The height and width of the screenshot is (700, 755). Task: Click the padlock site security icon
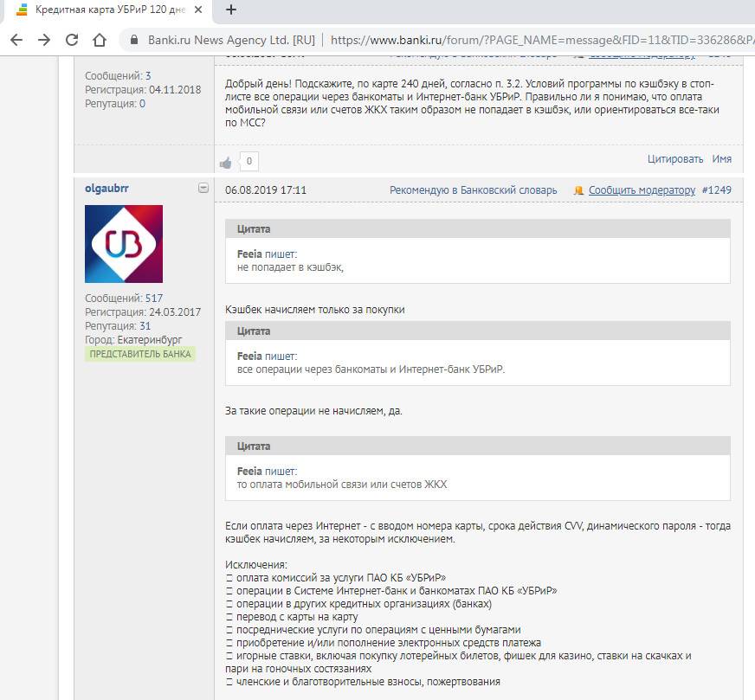[x=133, y=40]
